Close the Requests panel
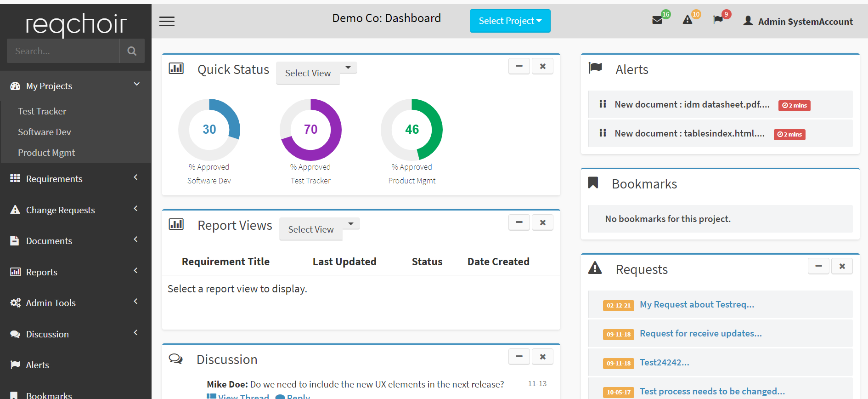Viewport: 868px width, 399px height. 842,266
